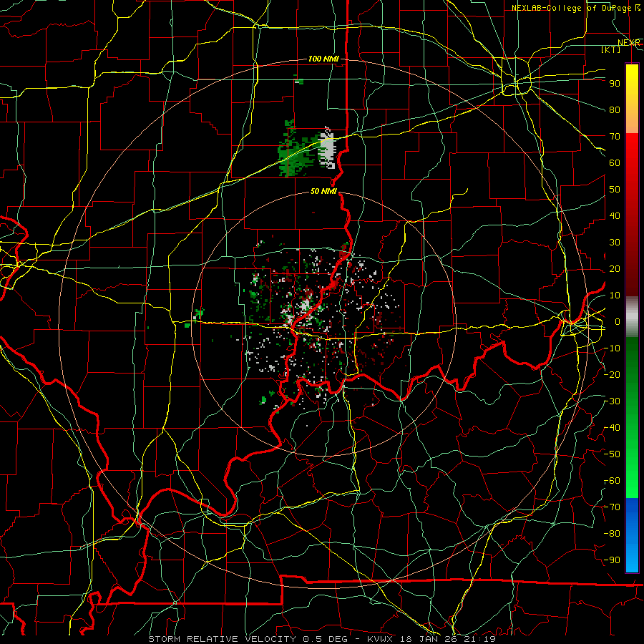Click the -20 scale label
This screenshot has height=644, width=644.
[612, 374]
